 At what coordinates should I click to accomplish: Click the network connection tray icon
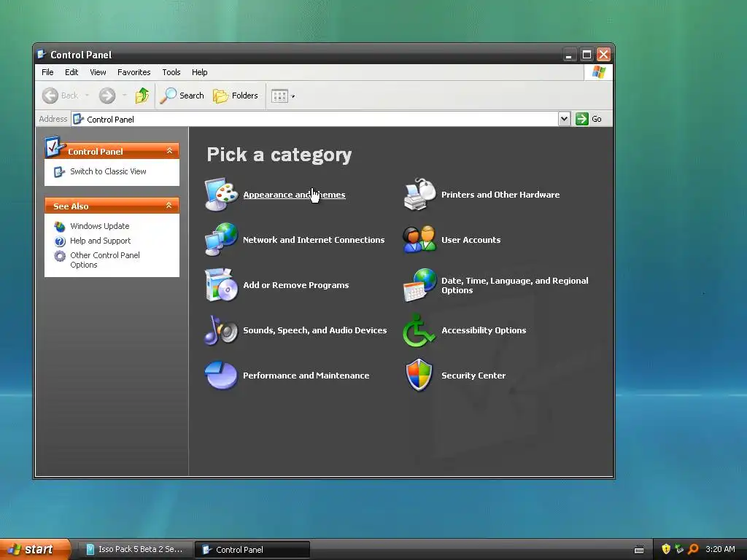pyautogui.click(x=679, y=549)
